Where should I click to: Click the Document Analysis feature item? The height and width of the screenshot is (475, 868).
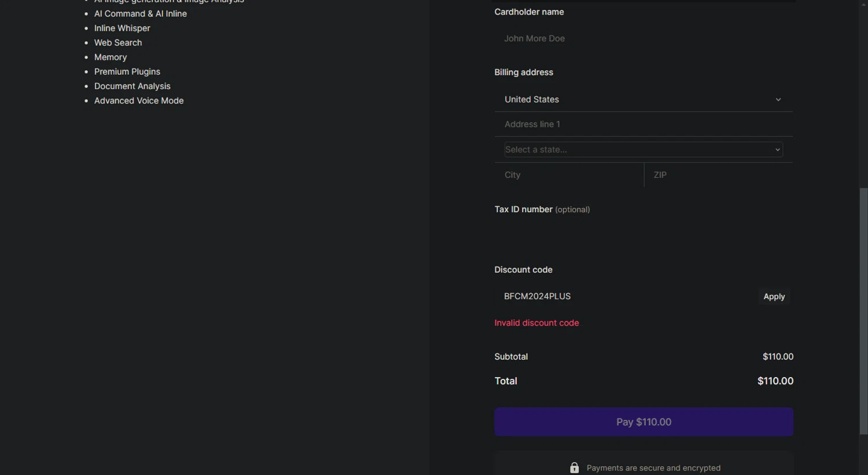pos(133,86)
